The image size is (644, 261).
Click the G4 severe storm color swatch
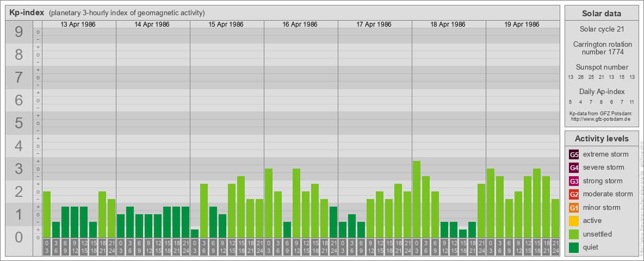coord(574,167)
